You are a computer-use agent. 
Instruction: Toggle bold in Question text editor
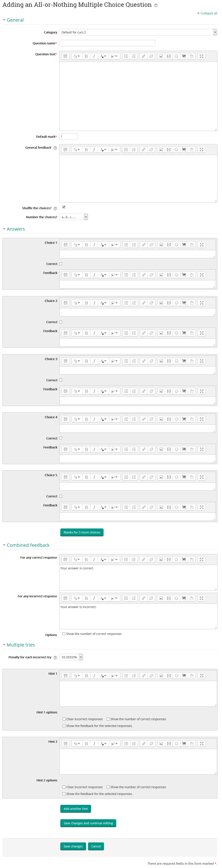(x=86, y=56)
